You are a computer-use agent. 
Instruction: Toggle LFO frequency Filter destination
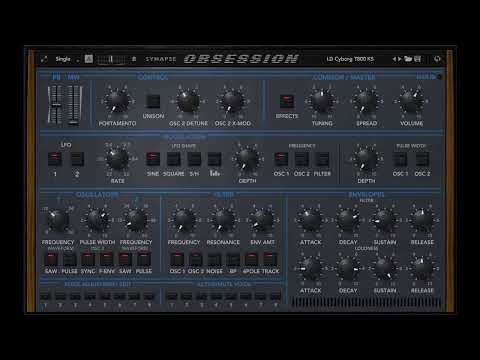[322, 159]
